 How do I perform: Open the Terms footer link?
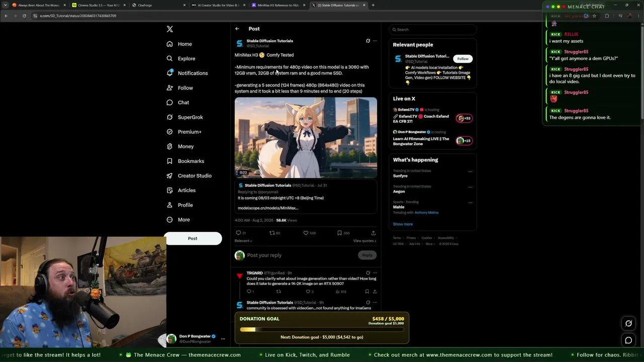[397, 238]
